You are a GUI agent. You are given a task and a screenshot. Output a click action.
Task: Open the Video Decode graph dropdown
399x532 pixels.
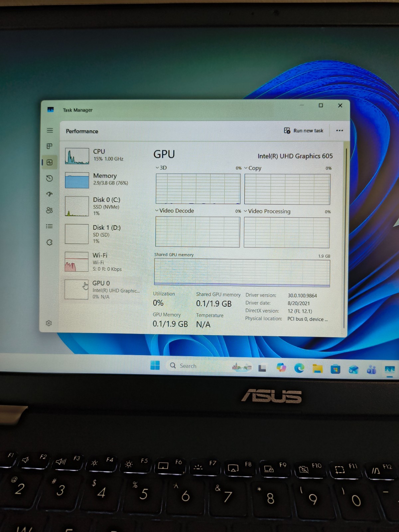pyautogui.click(x=157, y=210)
